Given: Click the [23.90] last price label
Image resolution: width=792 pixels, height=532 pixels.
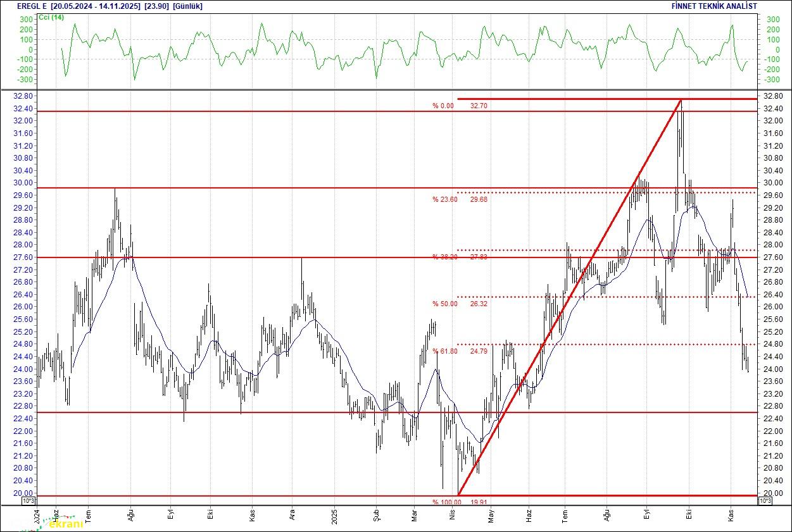Looking at the screenshot, I should coord(156,6).
